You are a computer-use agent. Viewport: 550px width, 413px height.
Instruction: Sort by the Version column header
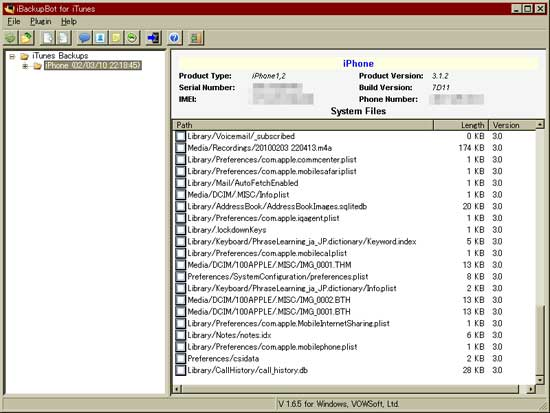[512, 125]
